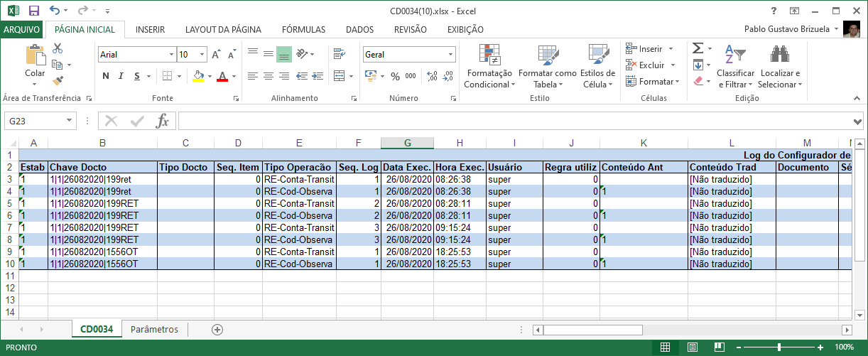Open Formatar como Tabela gallery
This screenshot has width=868, height=356.
[547, 66]
